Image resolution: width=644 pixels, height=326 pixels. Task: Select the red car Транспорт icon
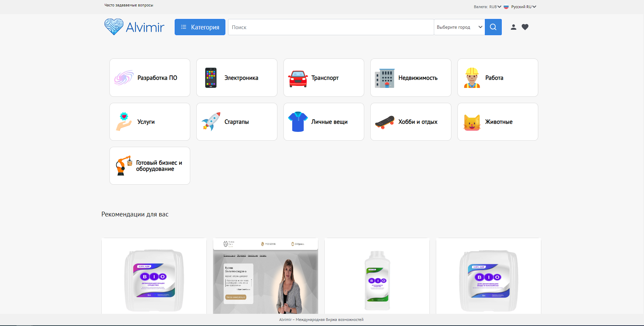[x=298, y=78]
